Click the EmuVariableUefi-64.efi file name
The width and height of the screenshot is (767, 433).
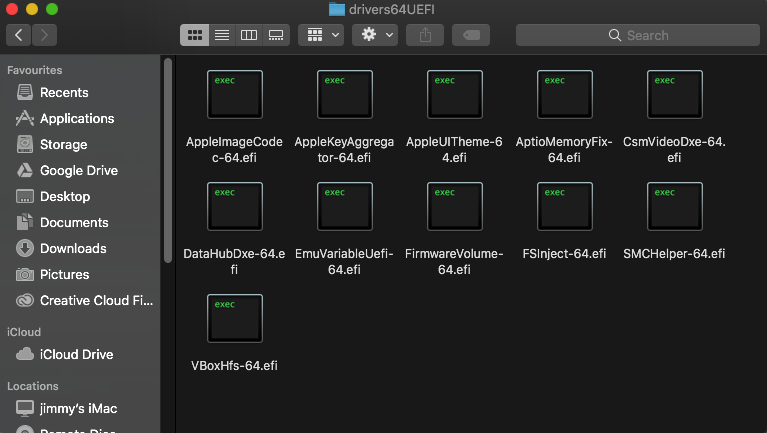pyautogui.click(x=344, y=262)
